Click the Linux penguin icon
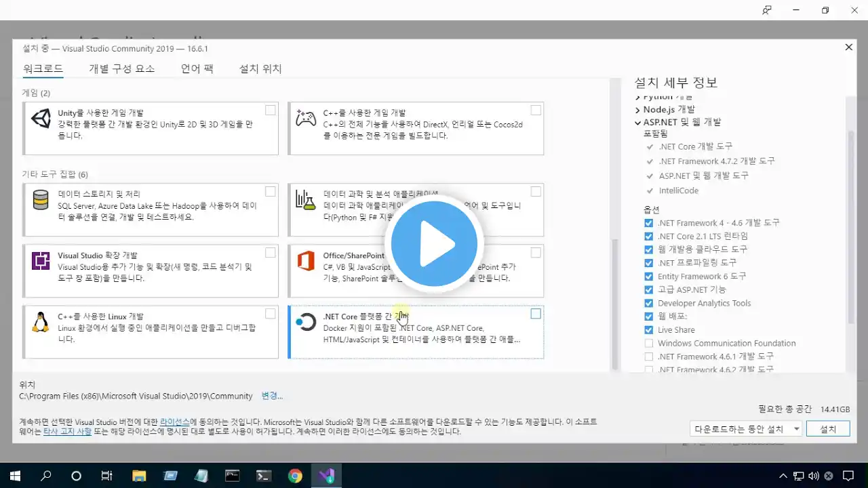The height and width of the screenshot is (488, 868). click(41, 322)
